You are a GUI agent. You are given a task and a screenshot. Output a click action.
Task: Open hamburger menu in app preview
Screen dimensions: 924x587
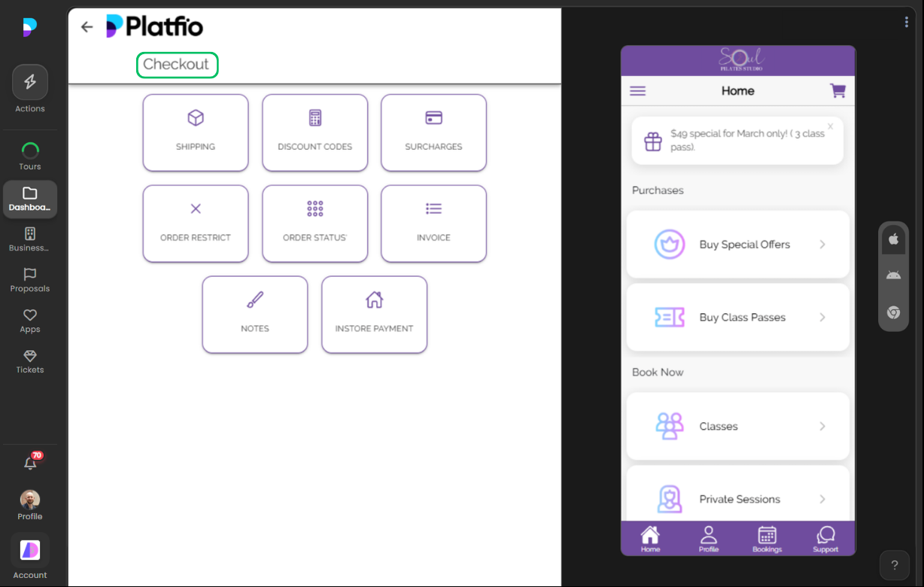coord(637,91)
